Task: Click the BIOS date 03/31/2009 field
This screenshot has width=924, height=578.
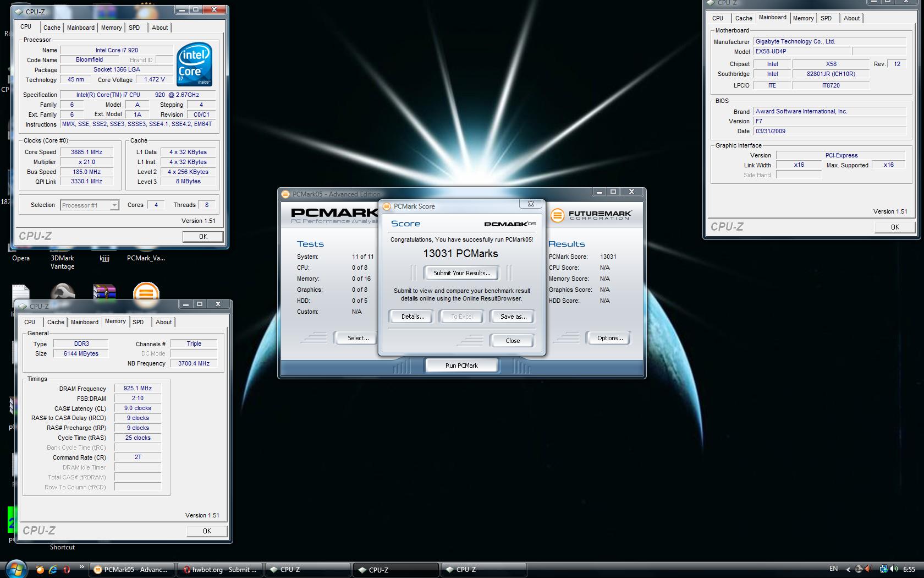Action: click(x=830, y=131)
